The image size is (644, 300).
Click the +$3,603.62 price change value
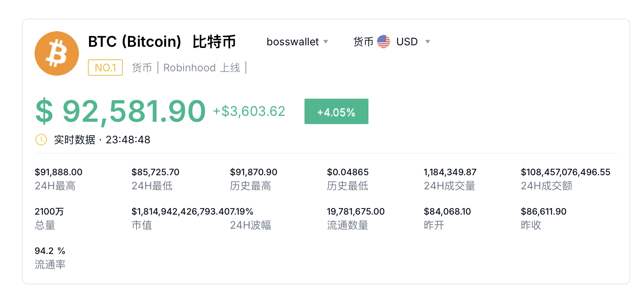pos(249,111)
